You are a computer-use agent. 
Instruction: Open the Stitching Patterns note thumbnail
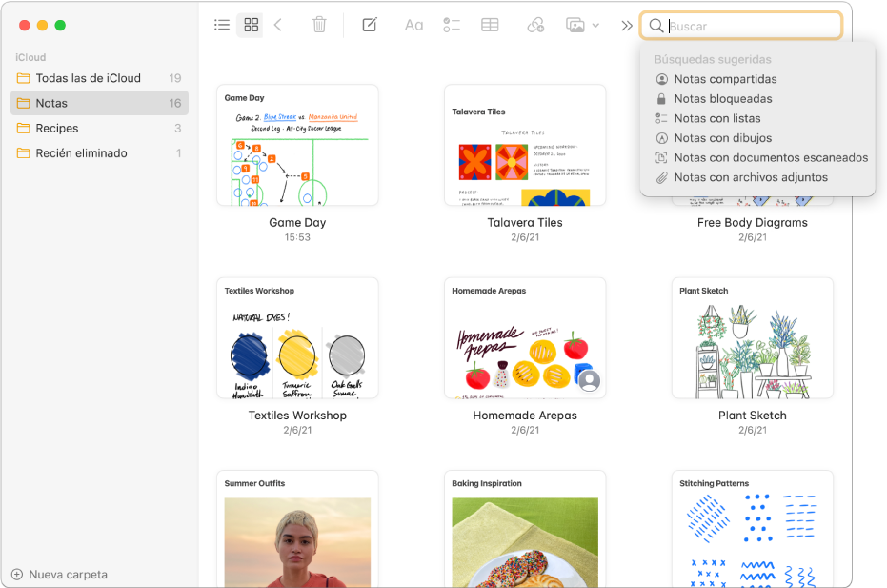tap(753, 529)
